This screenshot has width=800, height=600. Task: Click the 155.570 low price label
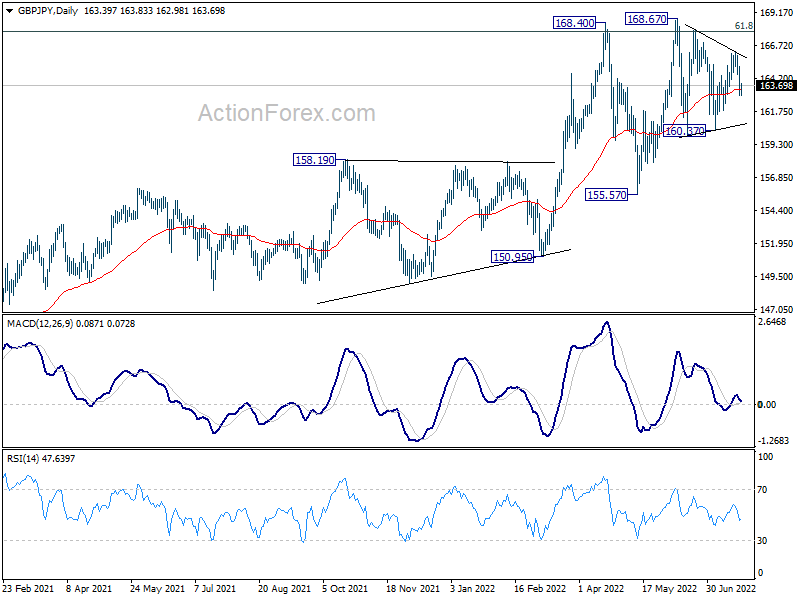pyautogui.click(x=605, y=195)
